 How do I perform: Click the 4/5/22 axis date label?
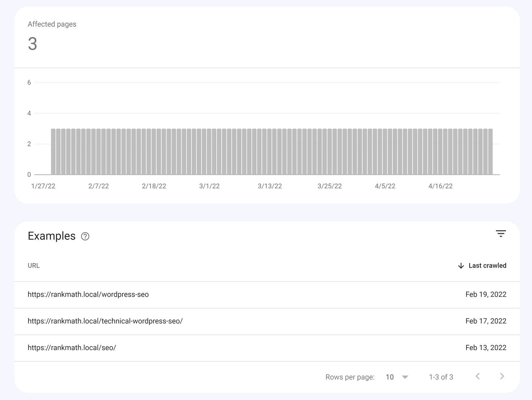385,186
